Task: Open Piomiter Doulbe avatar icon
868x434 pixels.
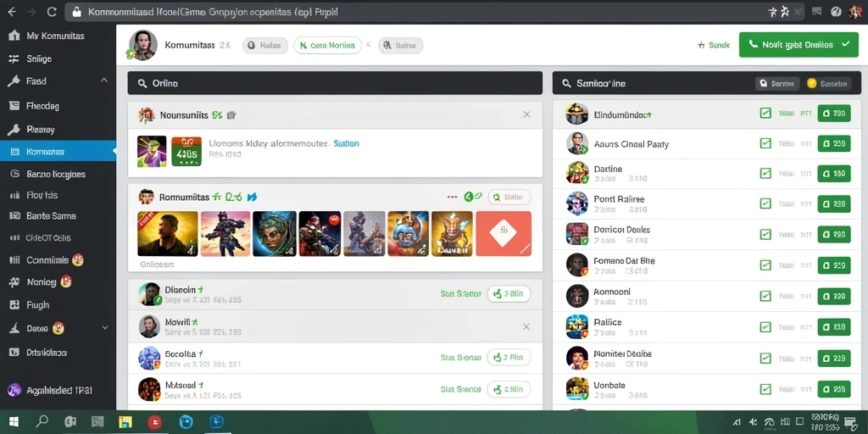Action: pyautogui.click(x=576, y=358)
